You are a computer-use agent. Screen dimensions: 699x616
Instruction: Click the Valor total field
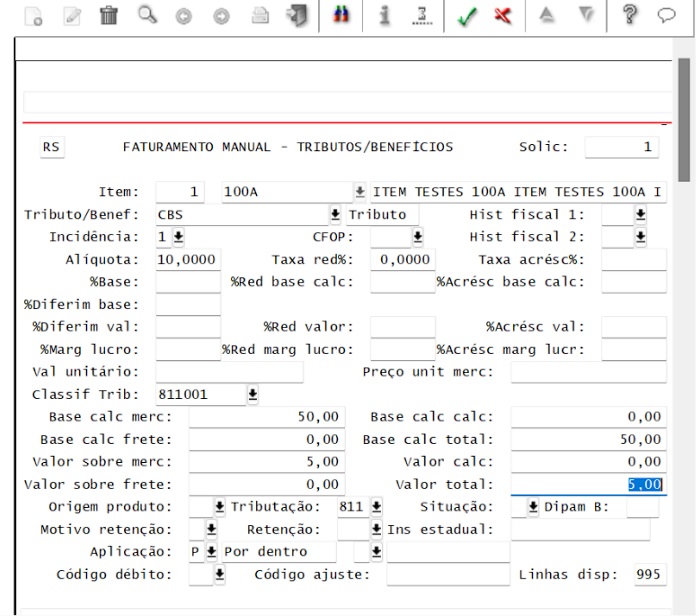coord(588,484)
